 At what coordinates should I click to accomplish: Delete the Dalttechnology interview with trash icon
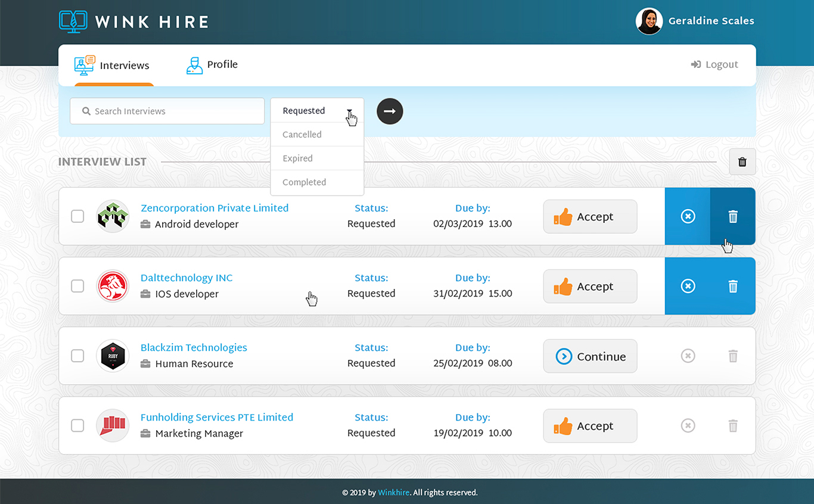pos(733,287)
